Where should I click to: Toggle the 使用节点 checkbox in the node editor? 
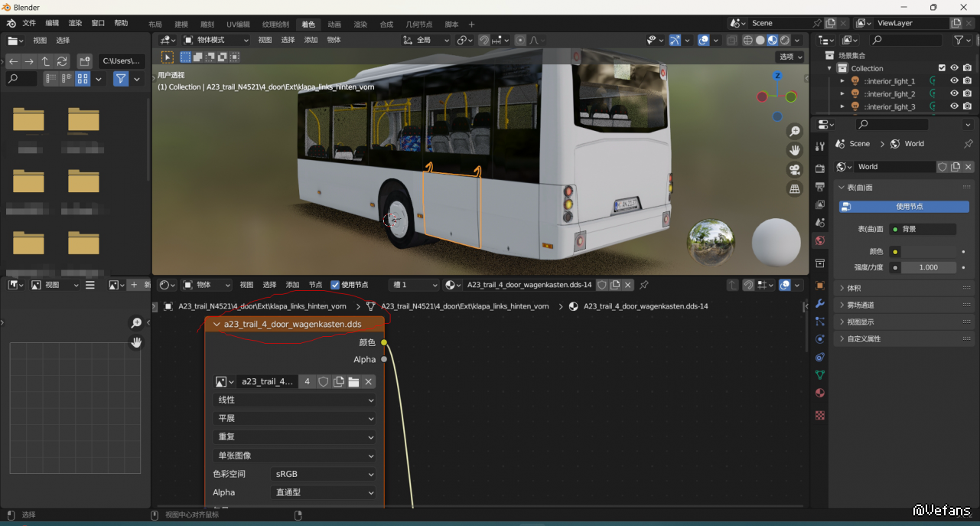[335, 285]
